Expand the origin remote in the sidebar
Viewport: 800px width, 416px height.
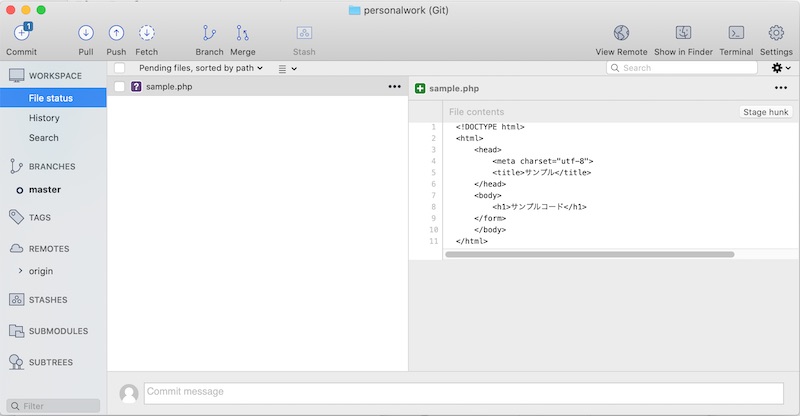point(20,271)
